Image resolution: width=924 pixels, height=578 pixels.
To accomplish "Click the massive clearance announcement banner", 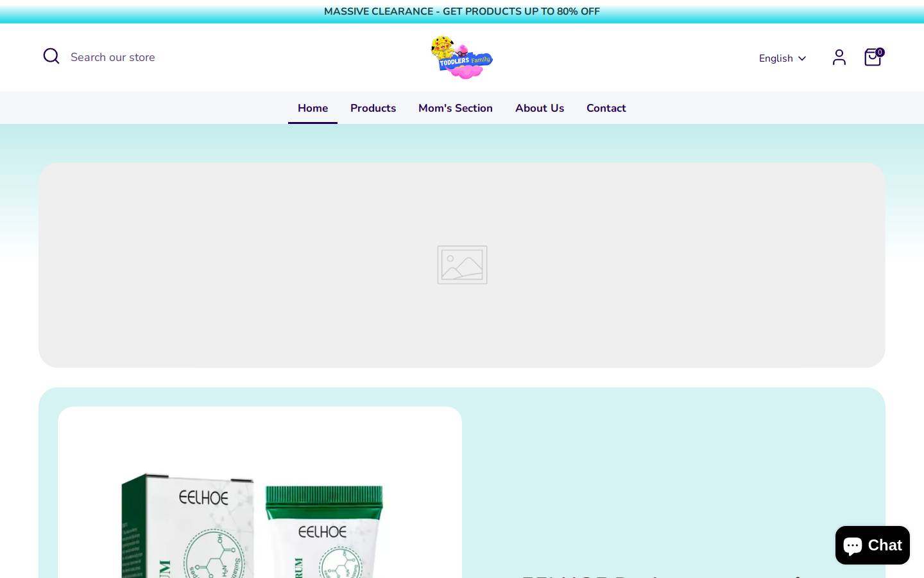I will coord(462,12).
